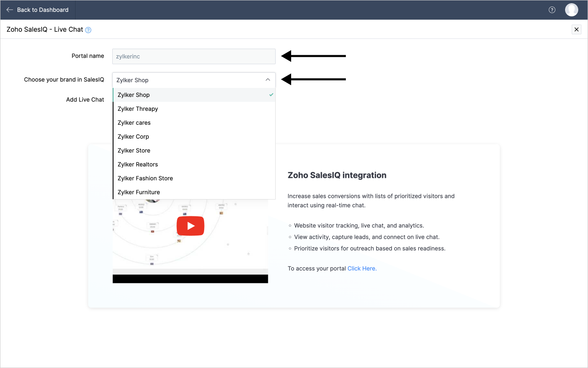588x368 pixels.
Task: Choose Zylker Corp in the dropdown
Action: tap(194, 137)
